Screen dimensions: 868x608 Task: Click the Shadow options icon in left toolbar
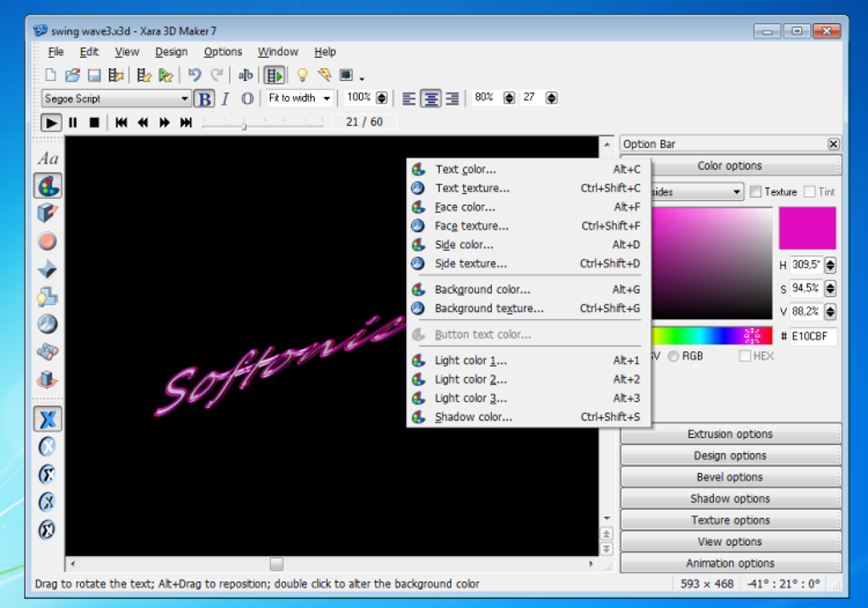point(48,297)
